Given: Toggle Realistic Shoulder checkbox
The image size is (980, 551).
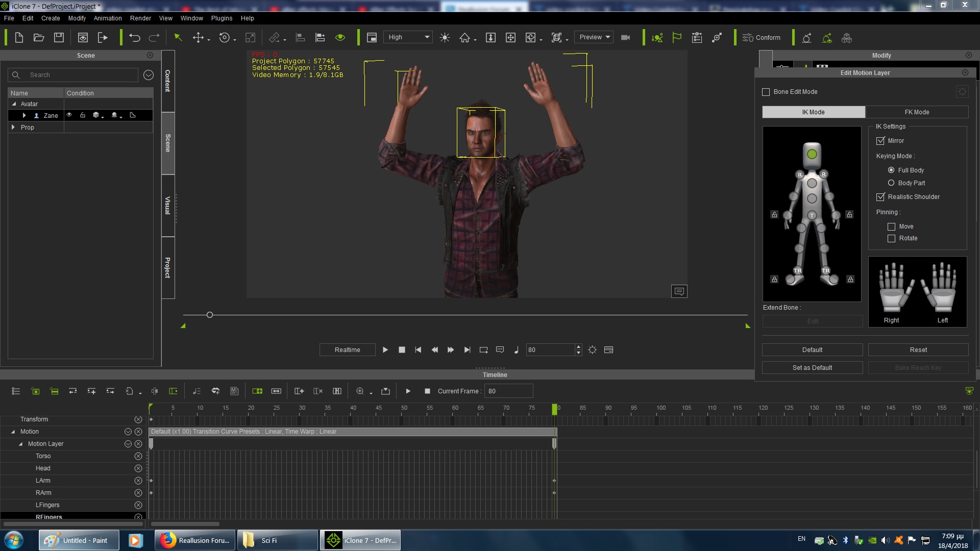Looking at the screenshot, I should click(880, 197).
